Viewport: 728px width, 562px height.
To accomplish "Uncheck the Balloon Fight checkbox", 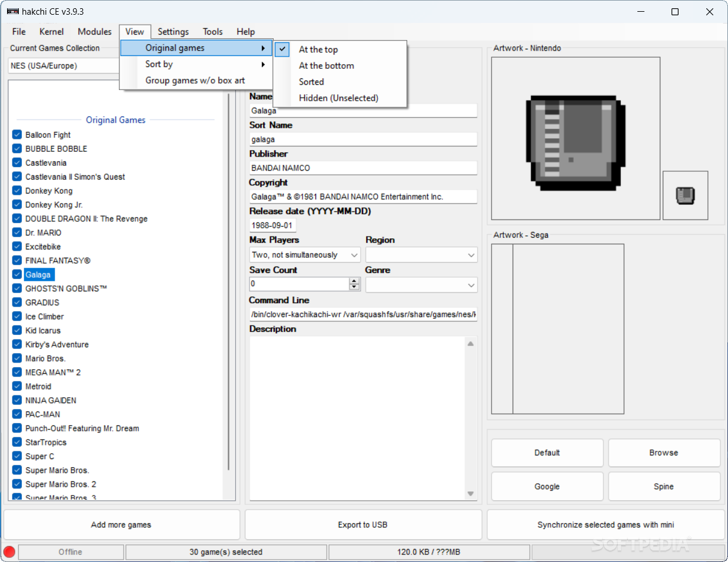I will pyautogui.click(x=17, y=135).
